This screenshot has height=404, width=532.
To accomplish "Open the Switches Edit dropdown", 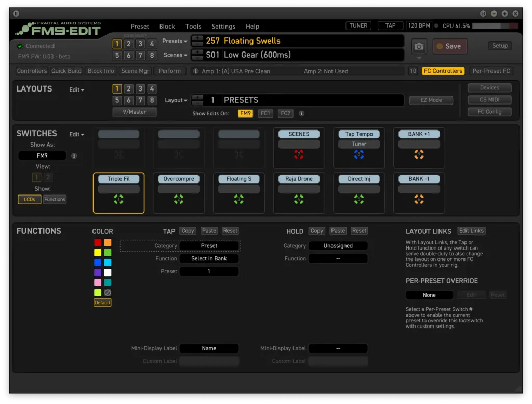I will tap(77, 134).
